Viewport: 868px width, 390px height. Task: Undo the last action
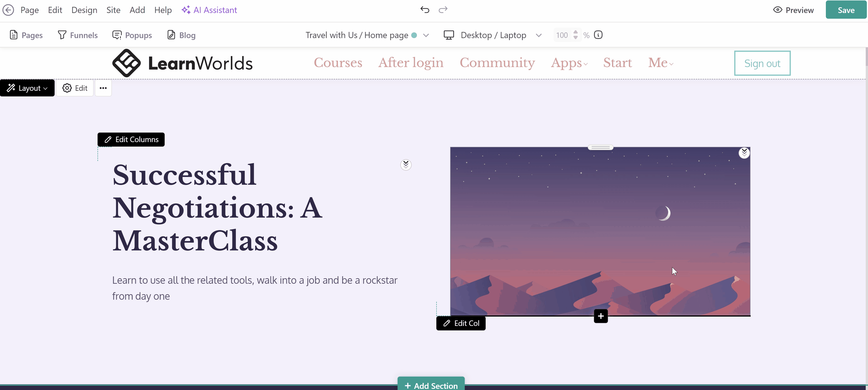pyautogui.click(x=425, y=10)
